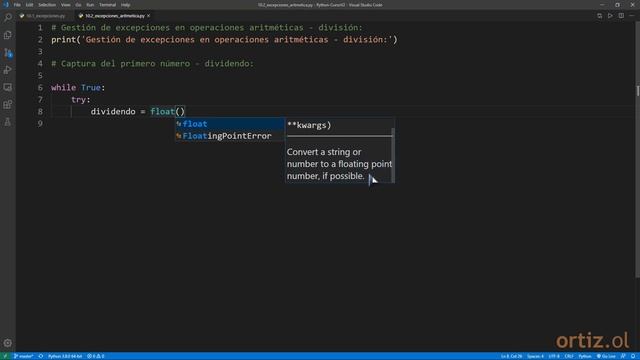
Task: Click the Ln 8 Col cursor position indicator
Action: coord(511,356)
